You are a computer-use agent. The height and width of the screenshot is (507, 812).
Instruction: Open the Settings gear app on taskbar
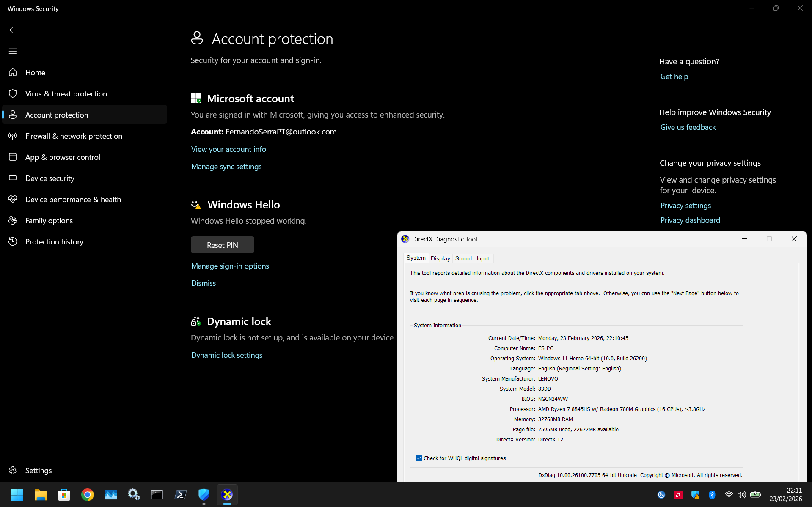[134, 494]
